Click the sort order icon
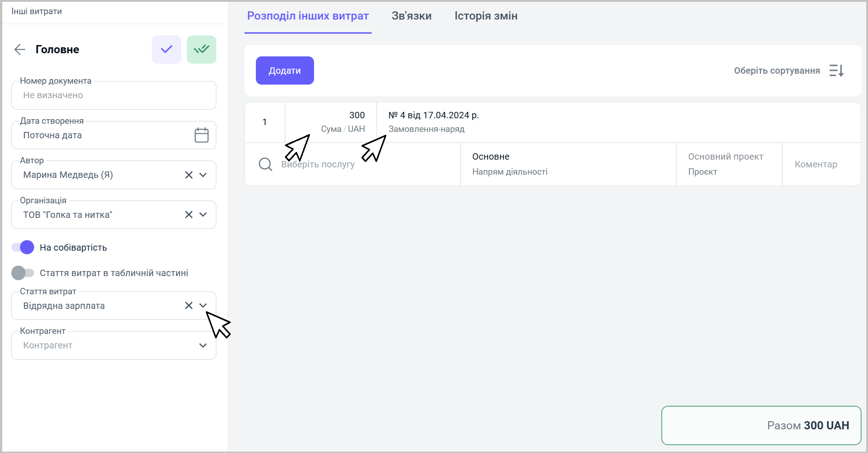868x453 pixels. coord(836,70)
